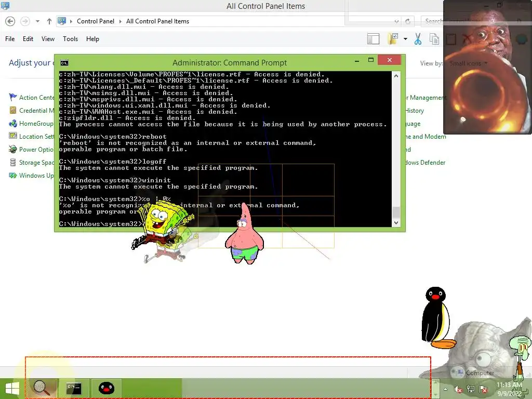Click the Patrick Star character image
The image size is (532, 399).
244,235
